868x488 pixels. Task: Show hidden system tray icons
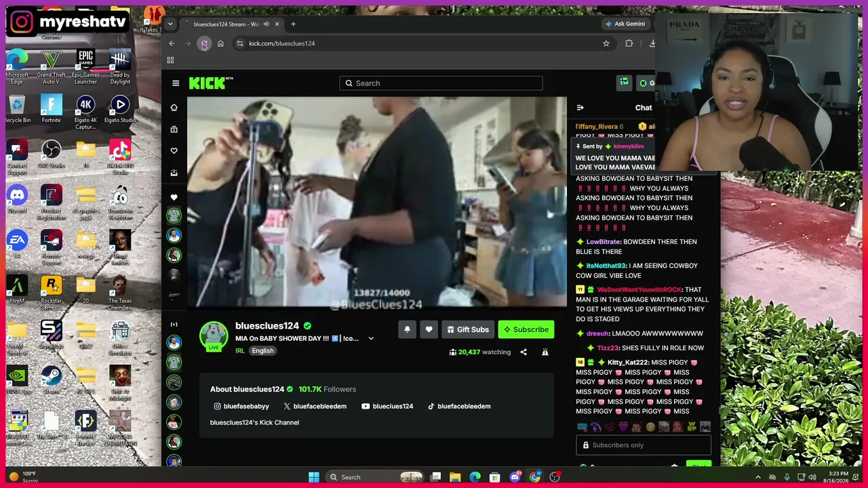(x=758, y=477)
